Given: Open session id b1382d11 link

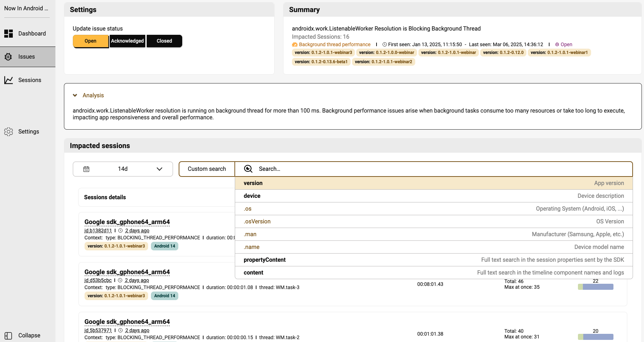Looking at the screenshot, I should click(x=98, y=231).
